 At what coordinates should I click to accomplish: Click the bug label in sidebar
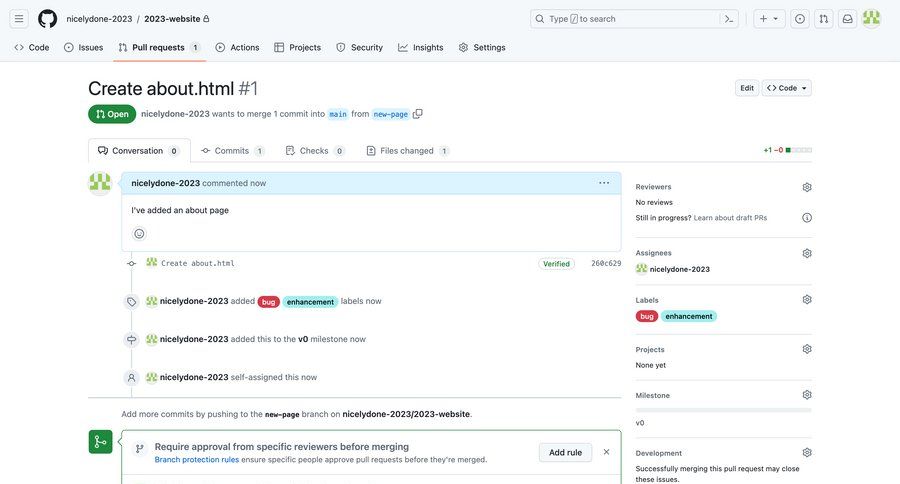coord(647,316)
